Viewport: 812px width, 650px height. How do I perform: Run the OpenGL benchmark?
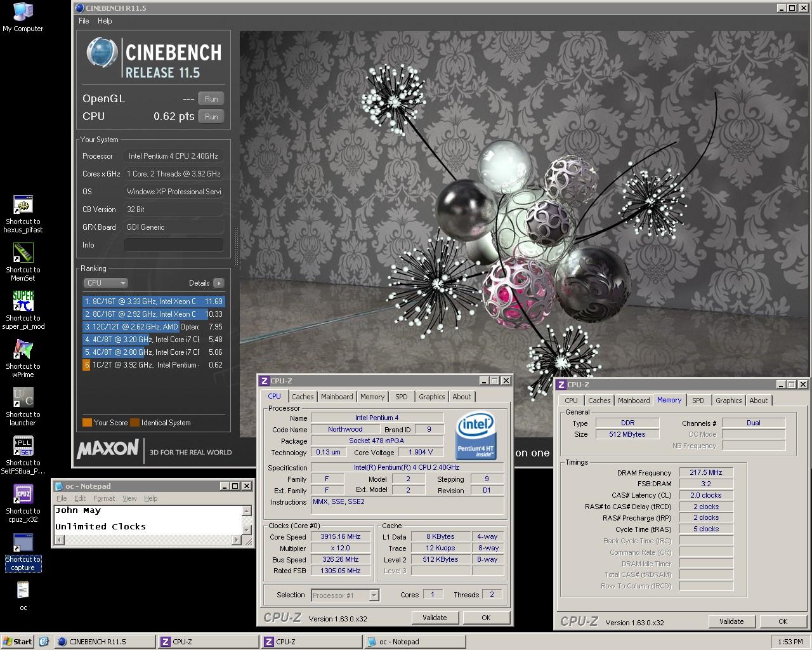(x=211, y=99)
